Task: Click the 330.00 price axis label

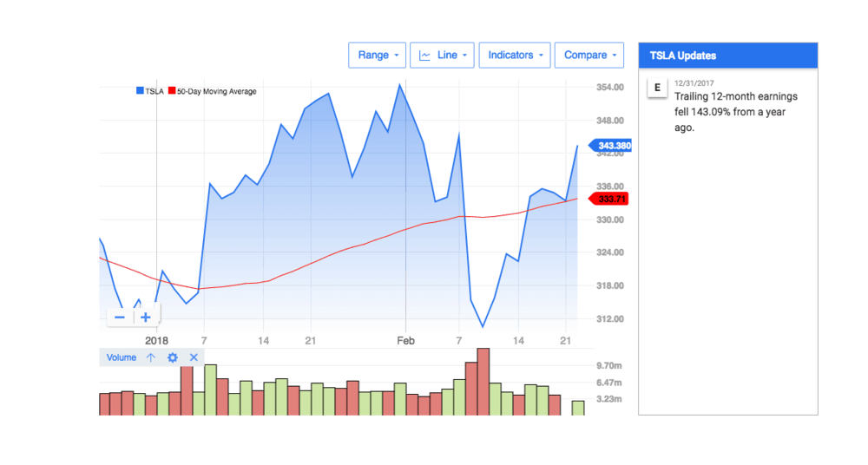Action: [x=610, y=219]
